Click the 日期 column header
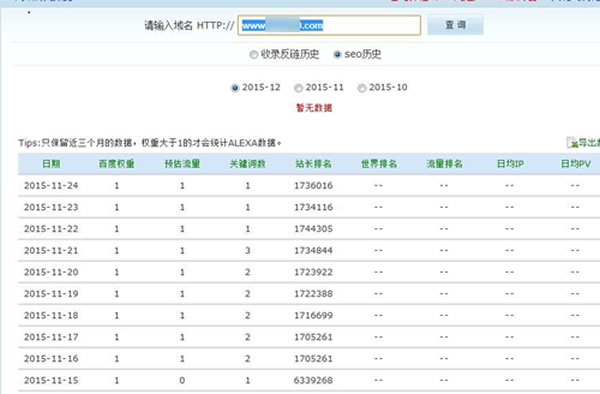Viewport: 600px width, 394px height. (51, 164)
